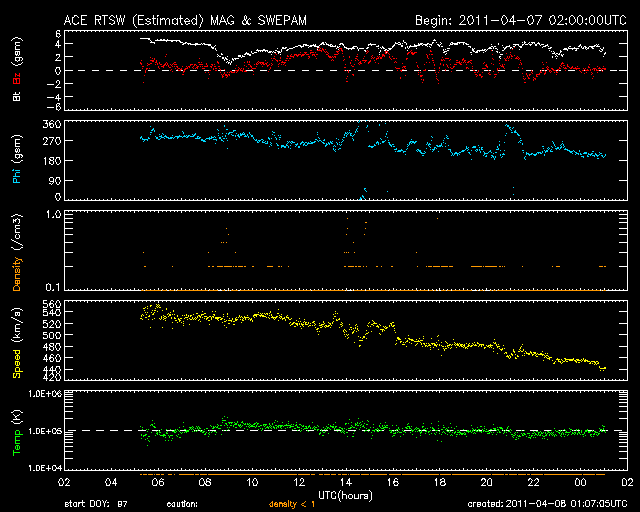The height and width of the screenshot is (512, 640).
Task: Click the '22' hour label on the time axis
Action: tap(533, 482)
